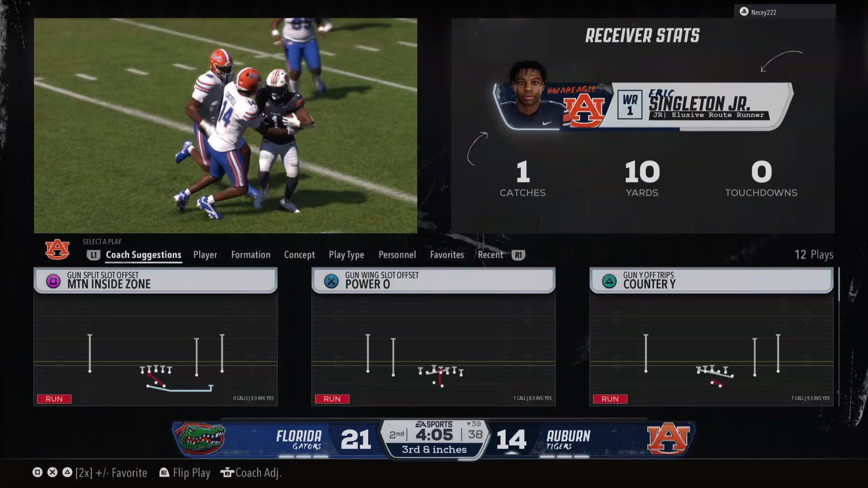Click the RUN tag on Power O
Viewport: 868px width, 488px height.
332,399
